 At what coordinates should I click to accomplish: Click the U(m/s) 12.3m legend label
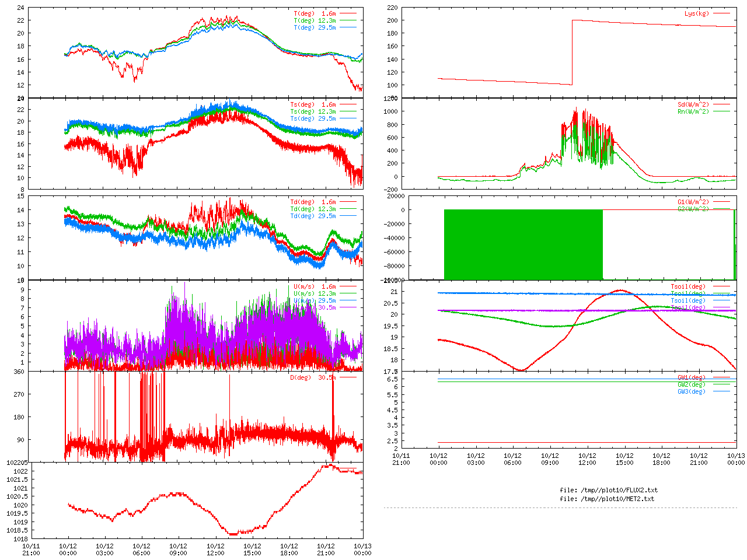[x=315, y=294]
